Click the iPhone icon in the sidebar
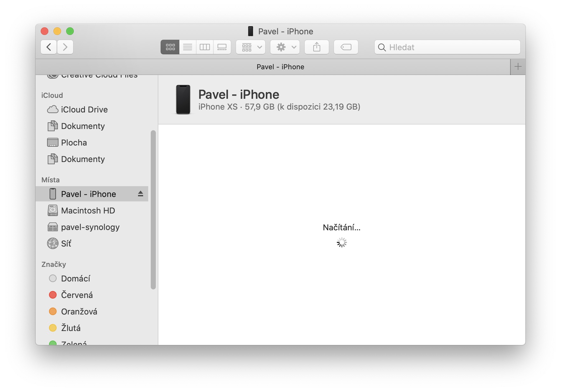Image resolution: width=561 pixels, height=392 pixels. click(53, 194)
